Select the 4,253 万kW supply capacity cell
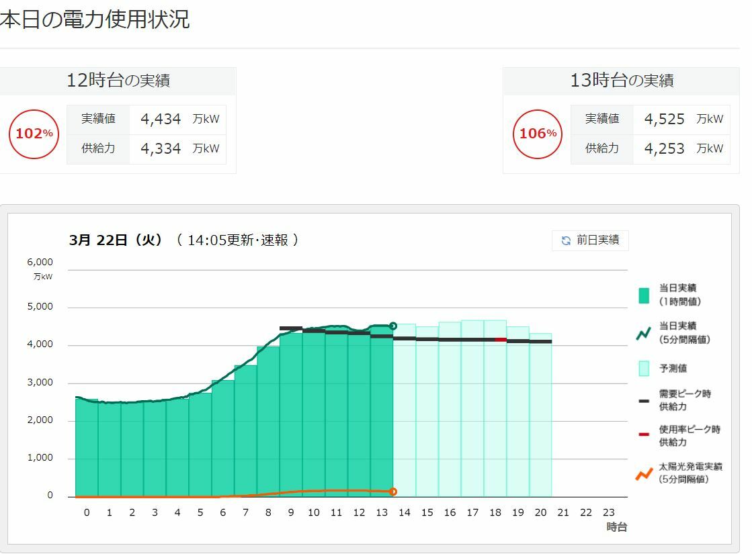752x560 pixels. [x=681, y=149]
